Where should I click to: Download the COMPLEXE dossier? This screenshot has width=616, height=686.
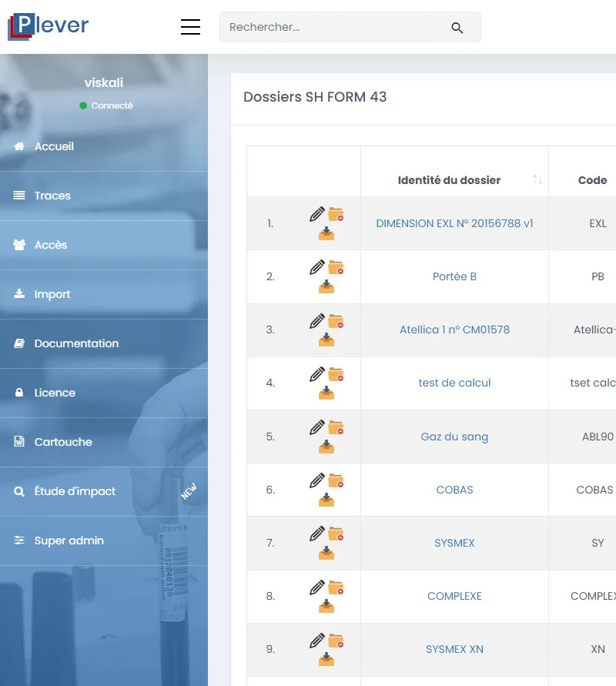[x=326, y=606]
